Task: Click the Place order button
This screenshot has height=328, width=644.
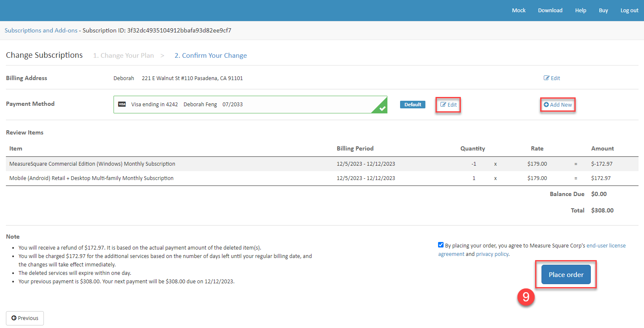Action: (566, 274)
